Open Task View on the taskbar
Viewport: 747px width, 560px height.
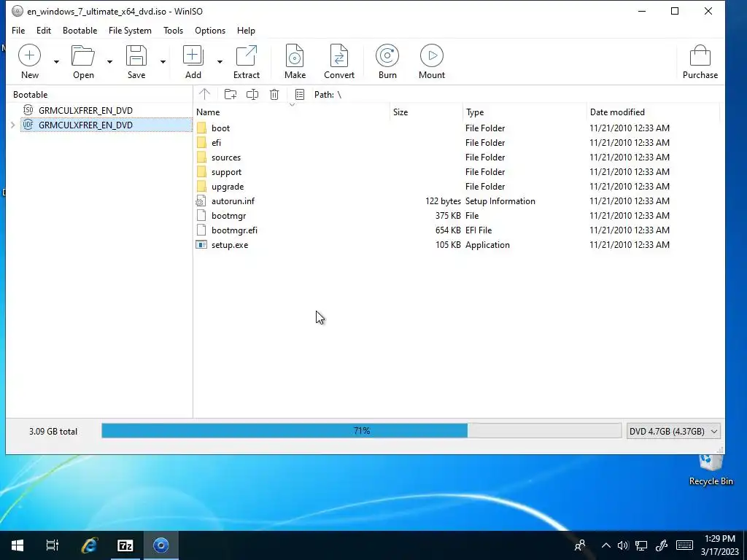(x=53, y=545)
